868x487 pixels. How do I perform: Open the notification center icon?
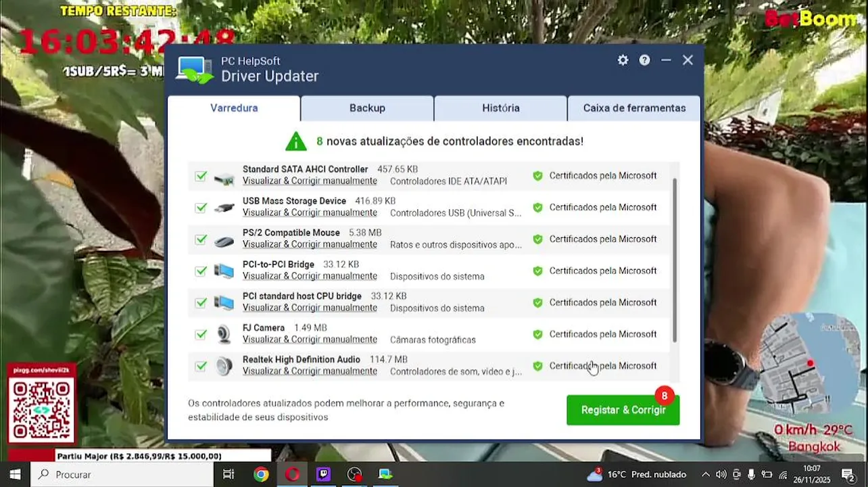tap(848, 474)
